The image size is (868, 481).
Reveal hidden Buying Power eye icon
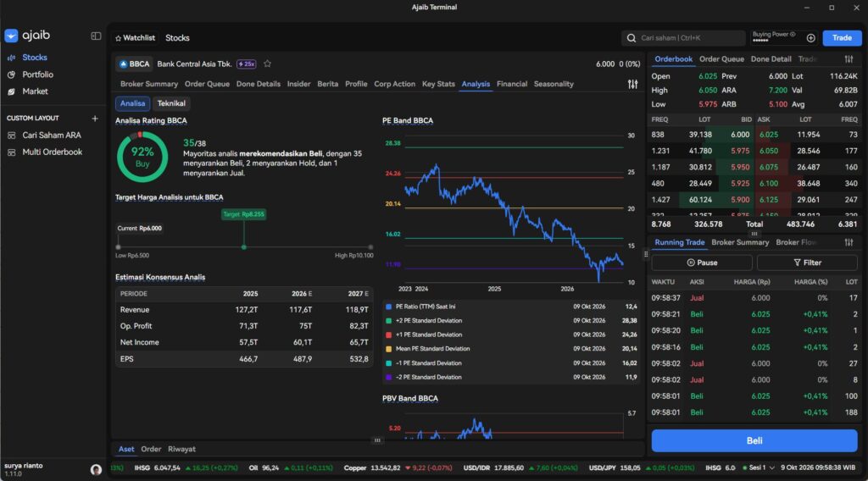pos(793,34)
